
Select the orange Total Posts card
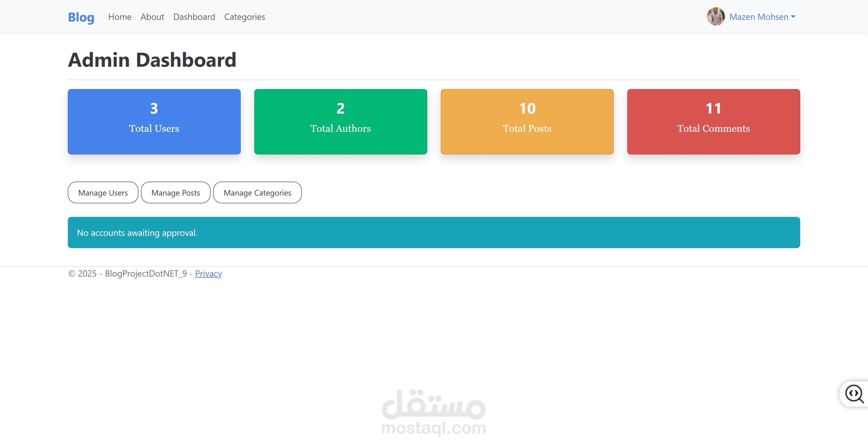[x=527, y=122]
